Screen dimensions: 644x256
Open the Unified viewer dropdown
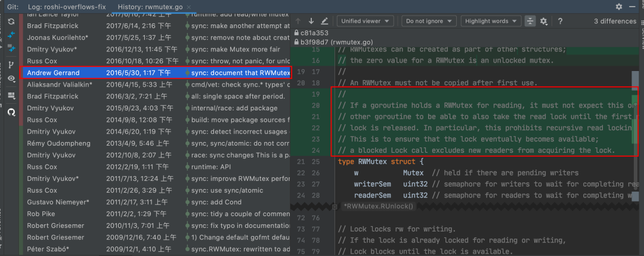pos(365,21)
